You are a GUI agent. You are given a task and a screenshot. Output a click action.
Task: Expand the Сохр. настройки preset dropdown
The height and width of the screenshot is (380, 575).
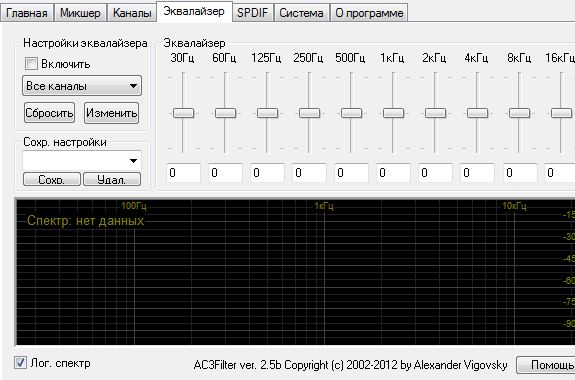click(82, 161)
